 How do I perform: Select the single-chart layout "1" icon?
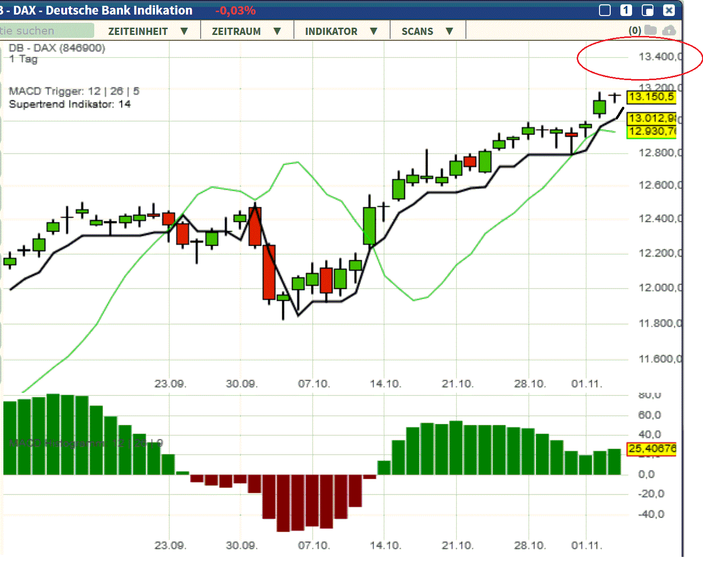(626, 10)
